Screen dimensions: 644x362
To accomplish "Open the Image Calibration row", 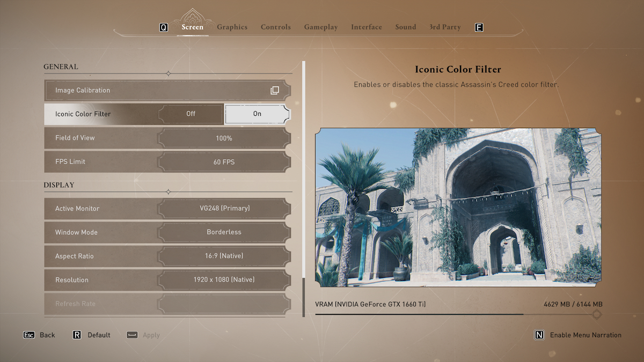I will tap(161, 91).
